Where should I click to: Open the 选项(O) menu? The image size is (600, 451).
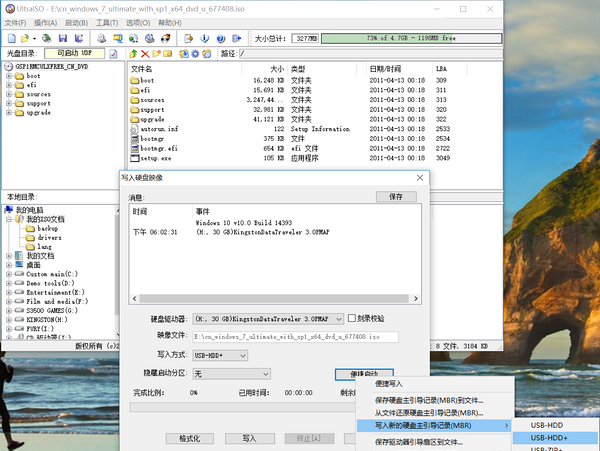pyautogui.click(x=138, y=23)
